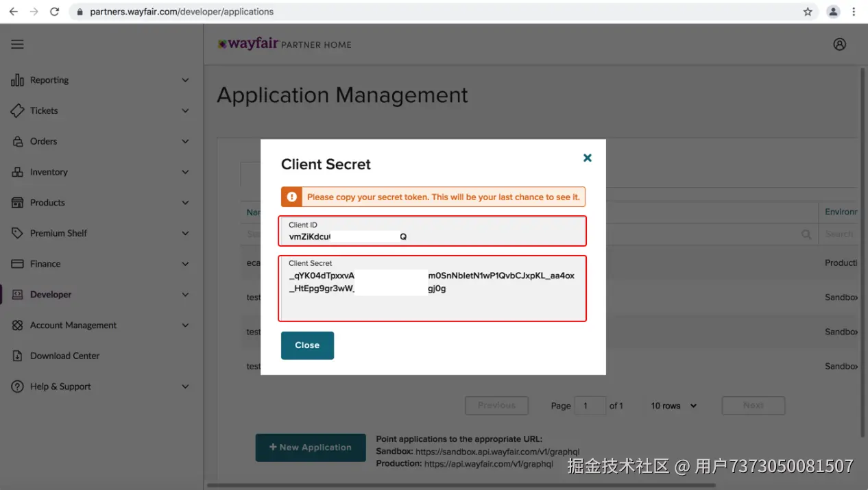Screen dimensions: 868x490
Task: Open the user account icon in header
Action: click(x=839, y=44)
